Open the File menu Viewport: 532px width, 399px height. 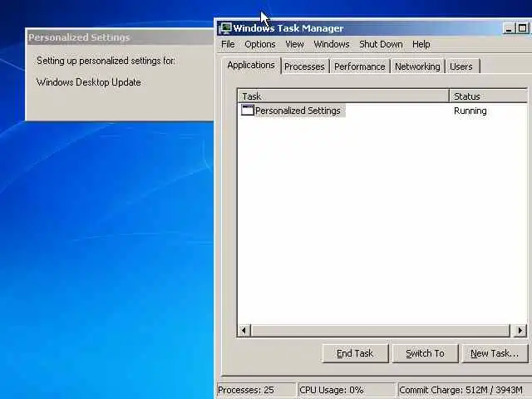[x=228, y=44]
